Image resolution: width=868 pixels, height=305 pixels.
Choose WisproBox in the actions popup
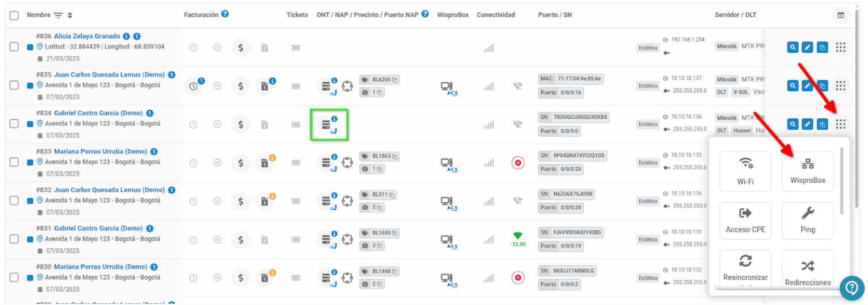click(x=808, y=171)
